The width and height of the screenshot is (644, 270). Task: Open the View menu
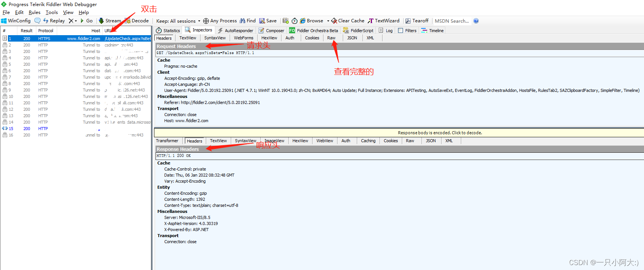pyautogui.click(x=68, y=12)
